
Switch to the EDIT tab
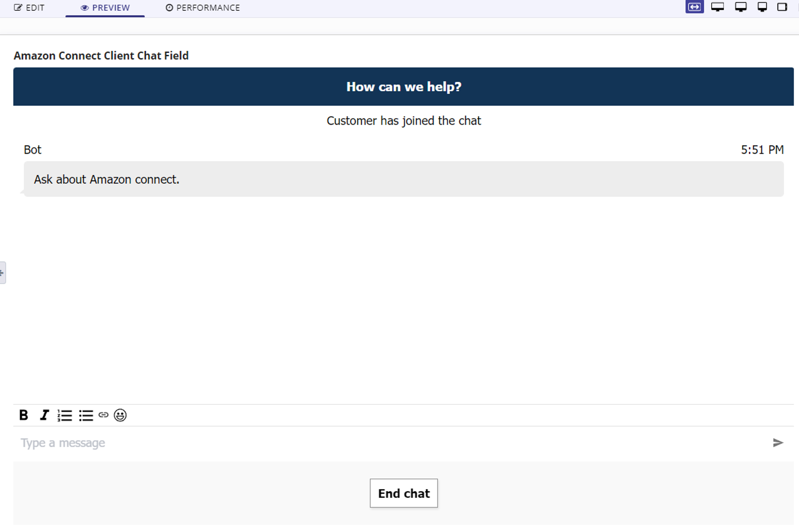pyautogui.click(x=29, y=8)
